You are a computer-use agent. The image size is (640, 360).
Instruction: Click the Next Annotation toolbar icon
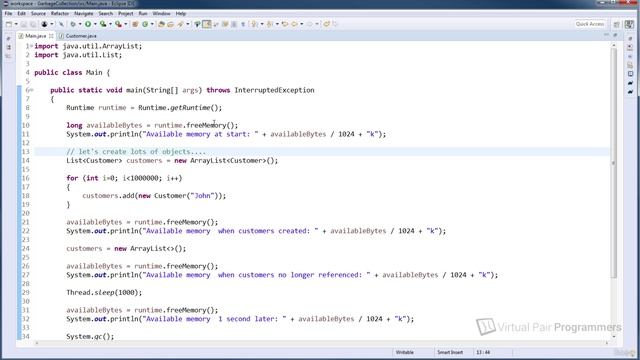pos(255,24)
